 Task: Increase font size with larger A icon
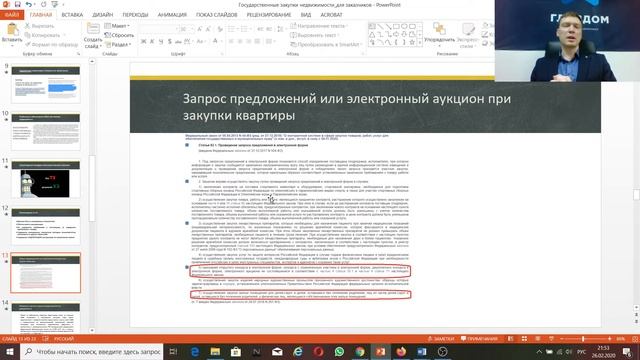(x=200, y=29)
